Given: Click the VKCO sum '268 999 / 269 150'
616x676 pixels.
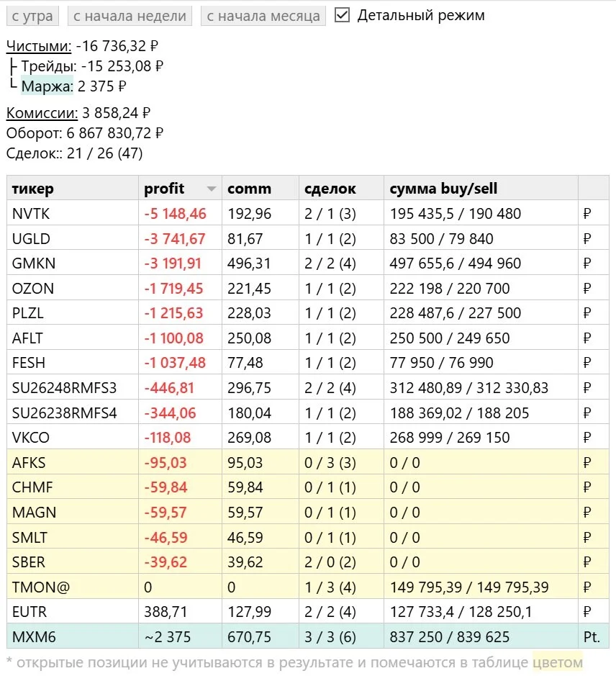Looking at the screenshot, I should (x=450, y=437).
